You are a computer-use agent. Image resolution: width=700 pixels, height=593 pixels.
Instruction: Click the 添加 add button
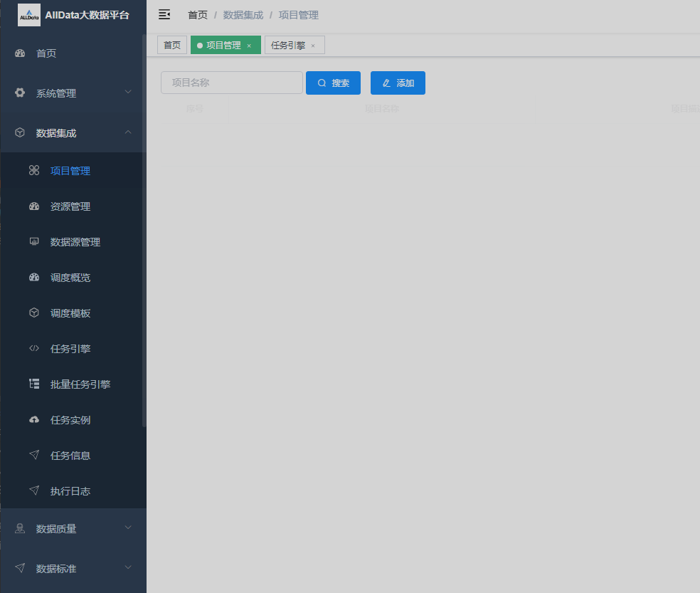click(x=398, y=83)
